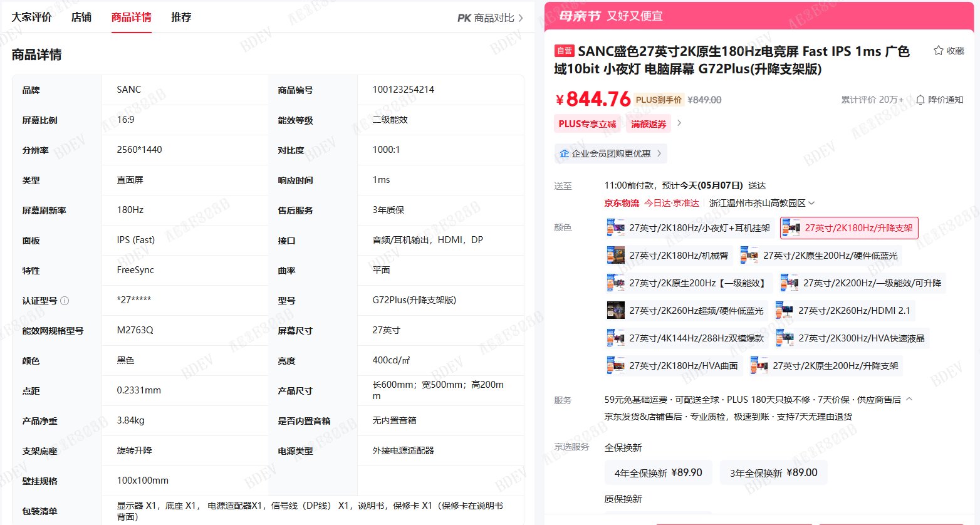Click PLUS专享立减 promotion tag
The width and height of the screenshot is (980, 525).
tap(587, 124)
